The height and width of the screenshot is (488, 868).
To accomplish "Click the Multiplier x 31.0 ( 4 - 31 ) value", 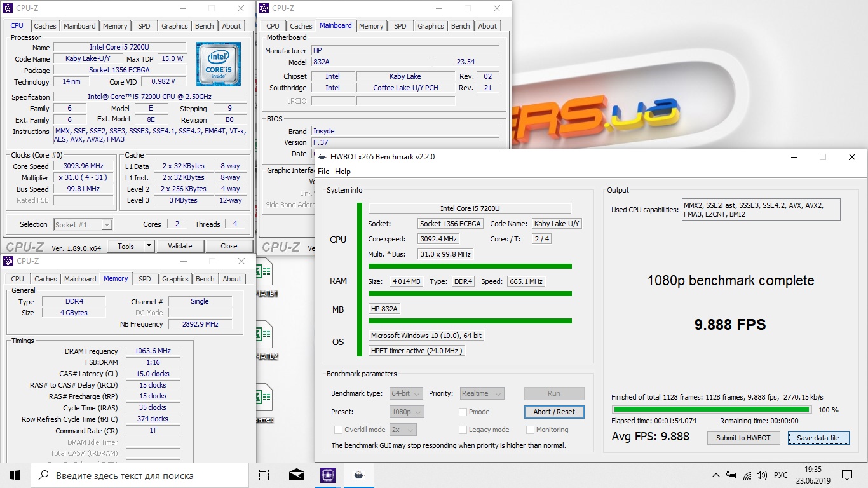I will pos(83,178).
